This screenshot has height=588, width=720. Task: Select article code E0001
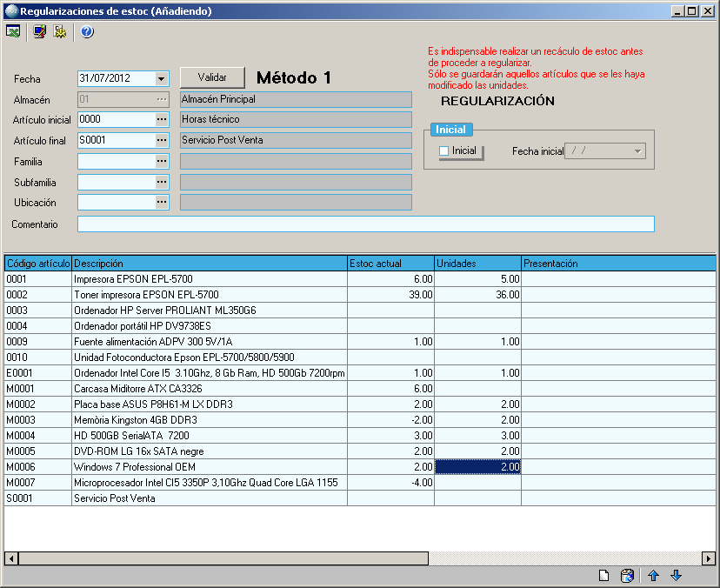coord(38,372)
